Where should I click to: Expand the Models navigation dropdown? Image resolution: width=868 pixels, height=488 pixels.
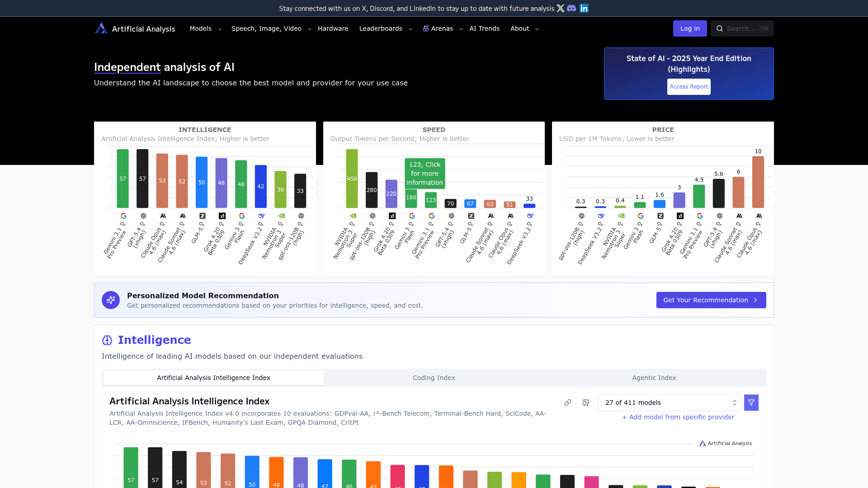click(205, 28)
